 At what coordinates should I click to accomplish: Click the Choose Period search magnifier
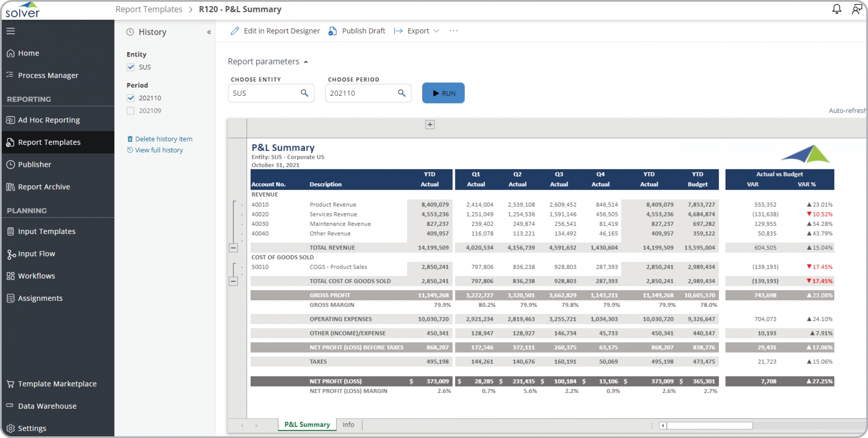click(x=401, y=93)
